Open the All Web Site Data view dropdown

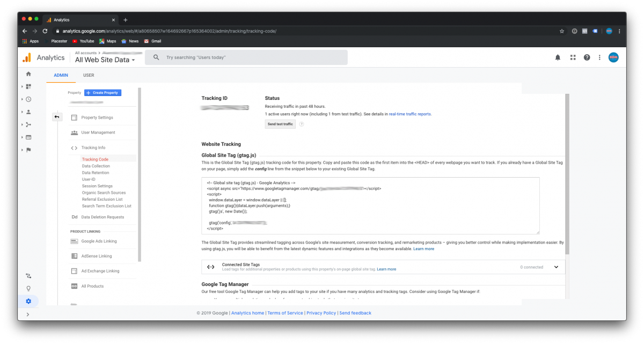105,60
